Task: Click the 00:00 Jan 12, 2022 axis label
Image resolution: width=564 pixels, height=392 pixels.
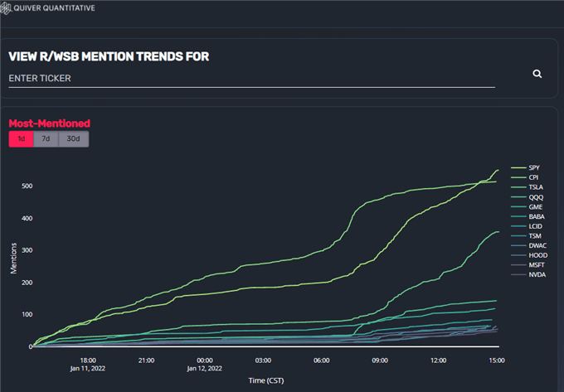Action: coord(205,365)
